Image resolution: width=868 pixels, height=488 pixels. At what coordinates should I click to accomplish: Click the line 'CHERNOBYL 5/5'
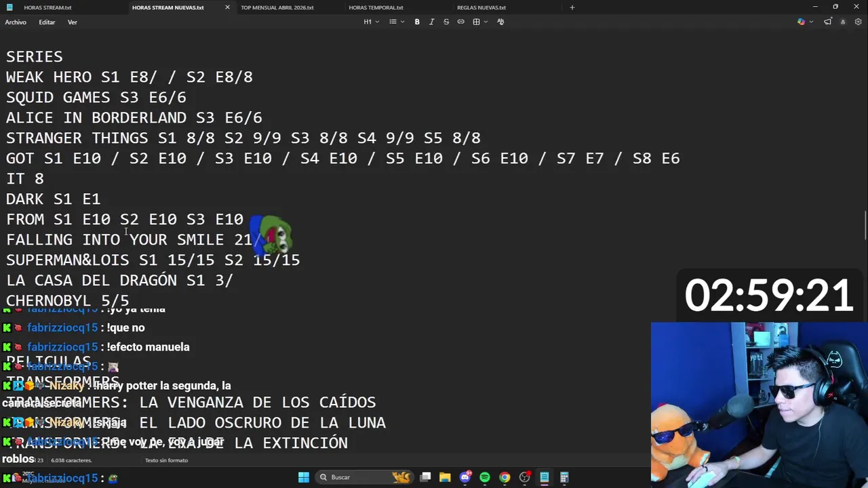[68, 301]
